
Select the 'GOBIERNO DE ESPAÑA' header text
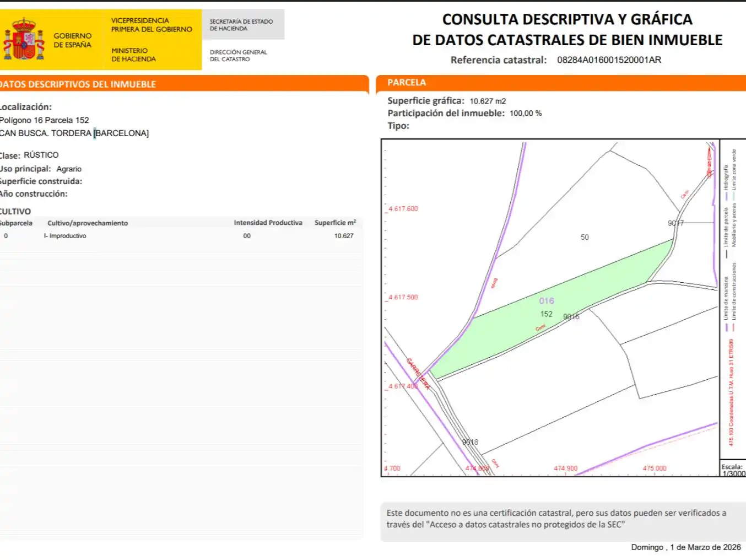point(73,40)
